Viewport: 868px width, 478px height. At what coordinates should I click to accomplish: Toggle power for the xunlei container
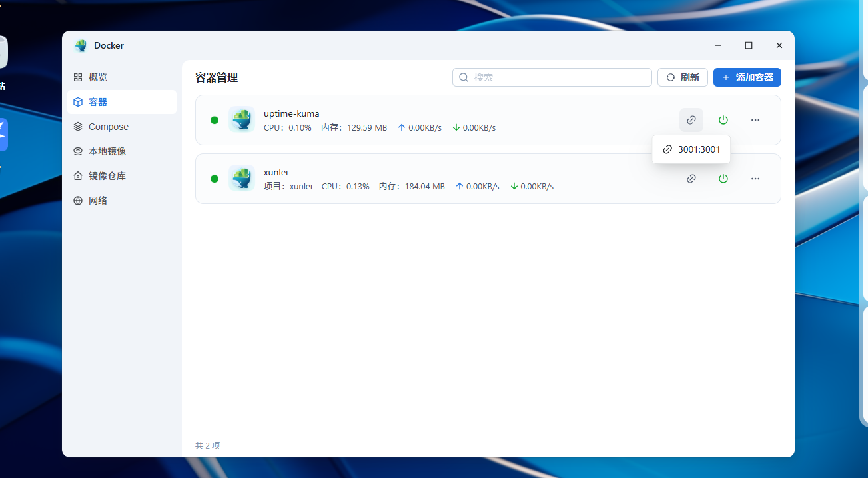[723, 179]
